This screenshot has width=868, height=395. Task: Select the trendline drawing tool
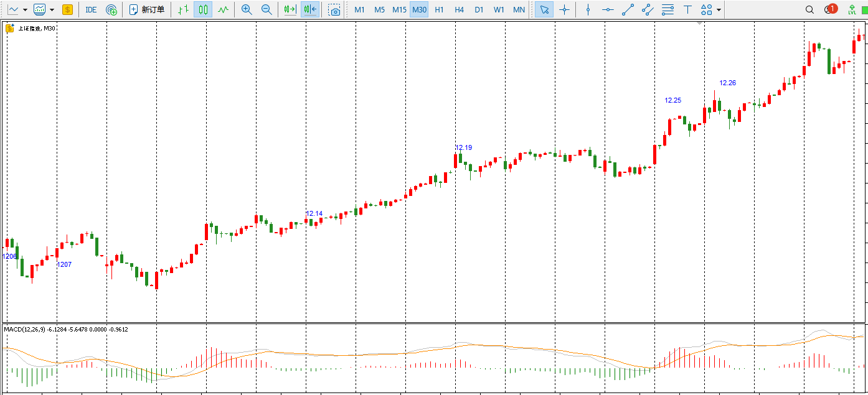628,10
